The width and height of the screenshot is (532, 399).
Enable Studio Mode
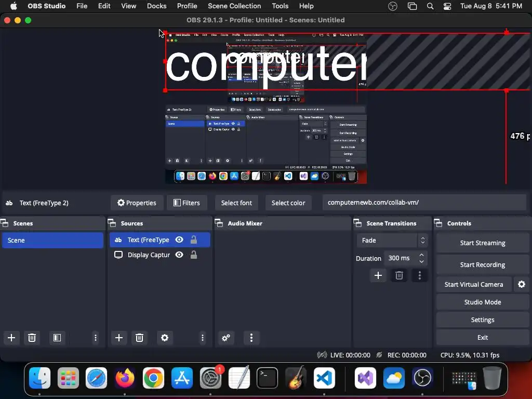point(483,302)
